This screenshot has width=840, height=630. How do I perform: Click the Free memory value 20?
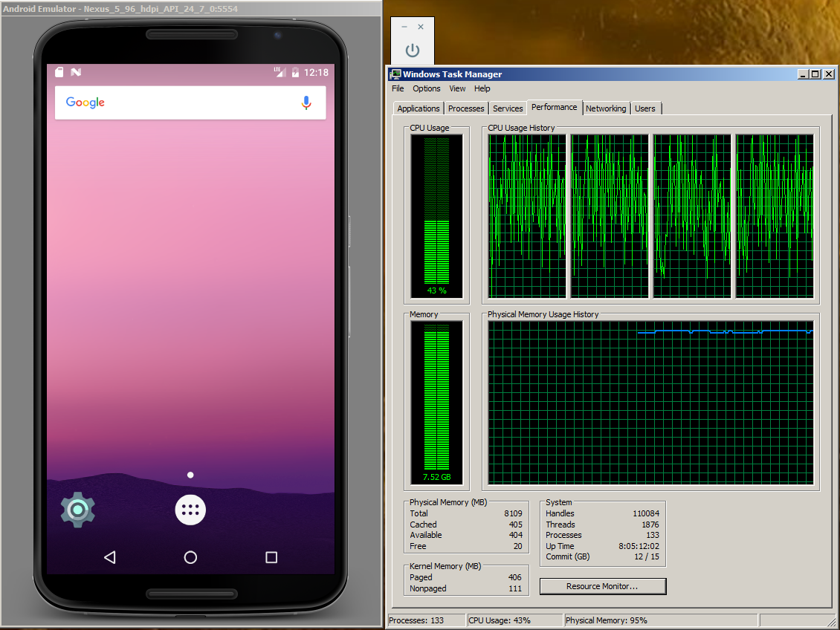518,546
